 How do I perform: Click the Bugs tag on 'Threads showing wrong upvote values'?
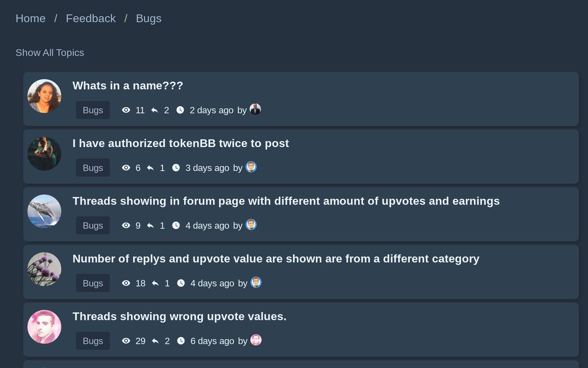(x=93, y=341)
